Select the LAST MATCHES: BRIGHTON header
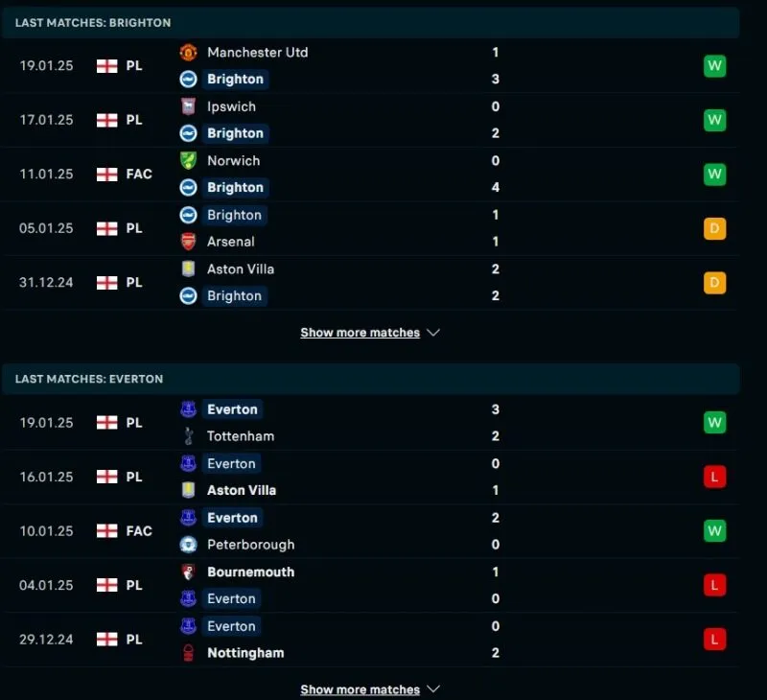The height and width of the screenshot is (700, 767). (x=93, y=22)
